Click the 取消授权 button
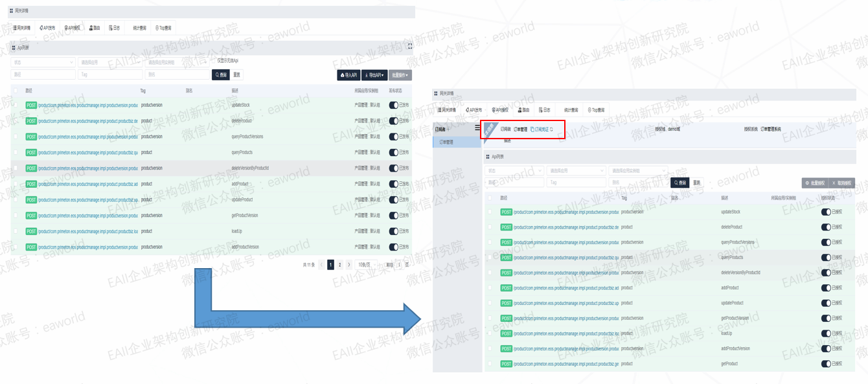This screenshot has height=384, width=868. 842,183
